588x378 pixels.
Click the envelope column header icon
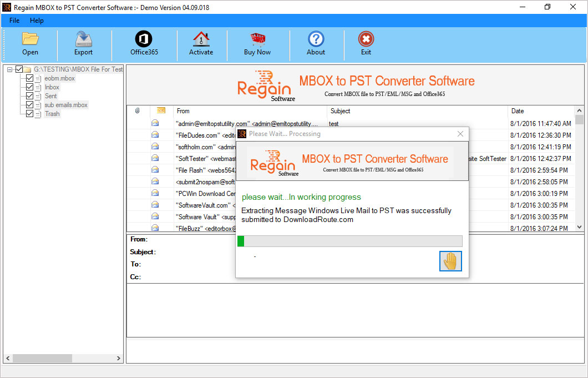point(161,110)
